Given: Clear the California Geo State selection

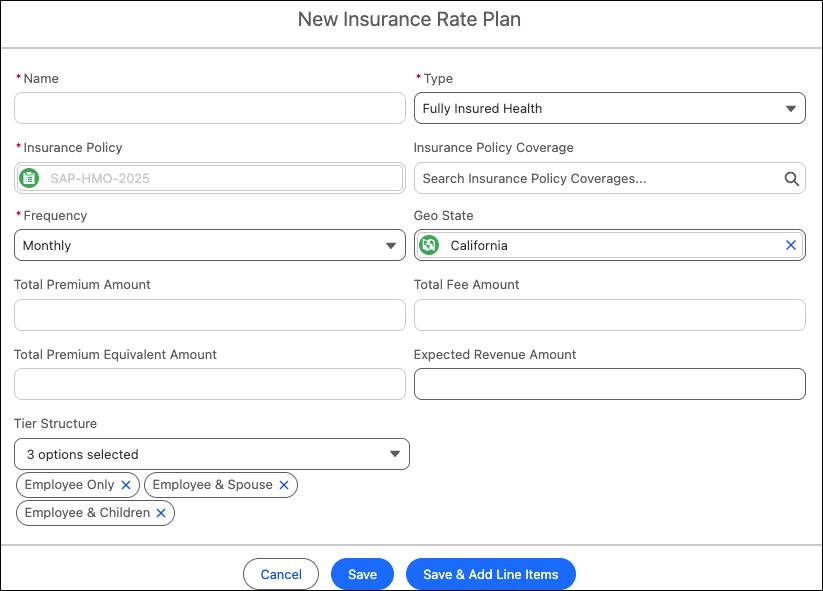Looking at the screenshot, I should pos(791,245).
